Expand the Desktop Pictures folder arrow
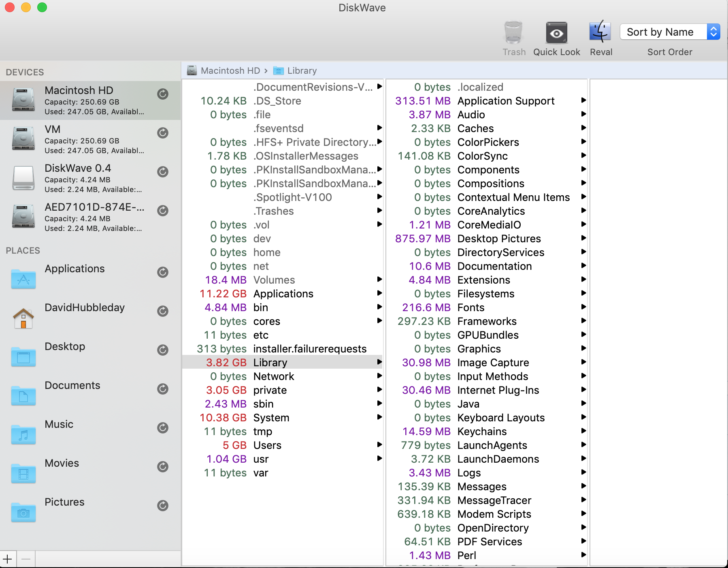This screenshot has height=568, width=728. tap(583, 238)
